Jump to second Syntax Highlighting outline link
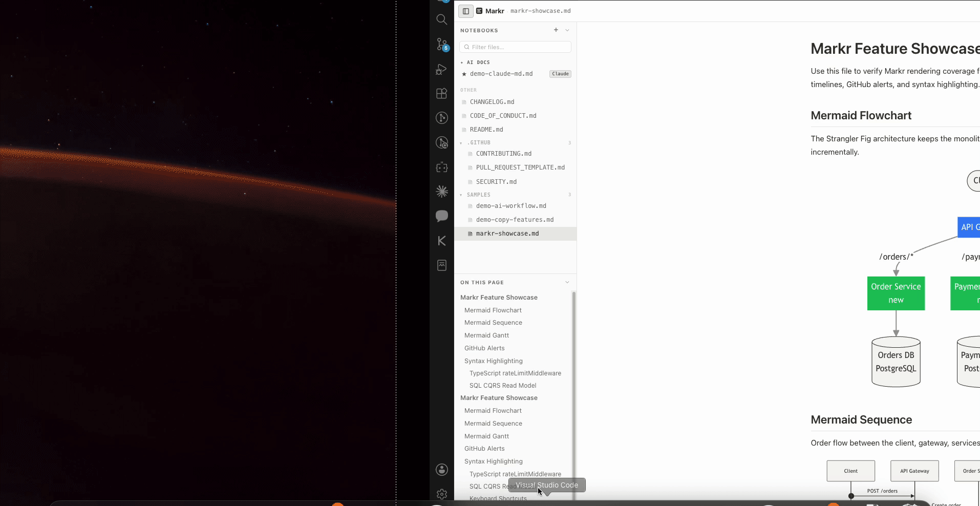Image resolution: width=980 pixels, height=506 pixels. point(494,461)
